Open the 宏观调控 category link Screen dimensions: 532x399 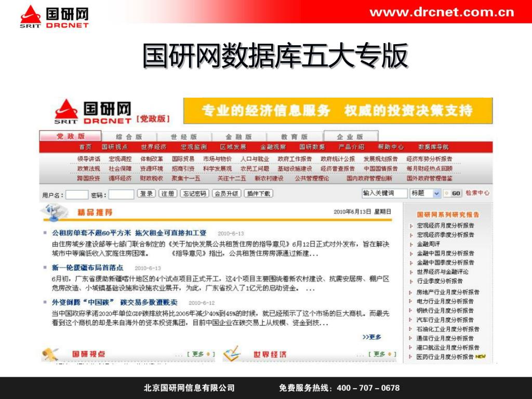(120, 159)
